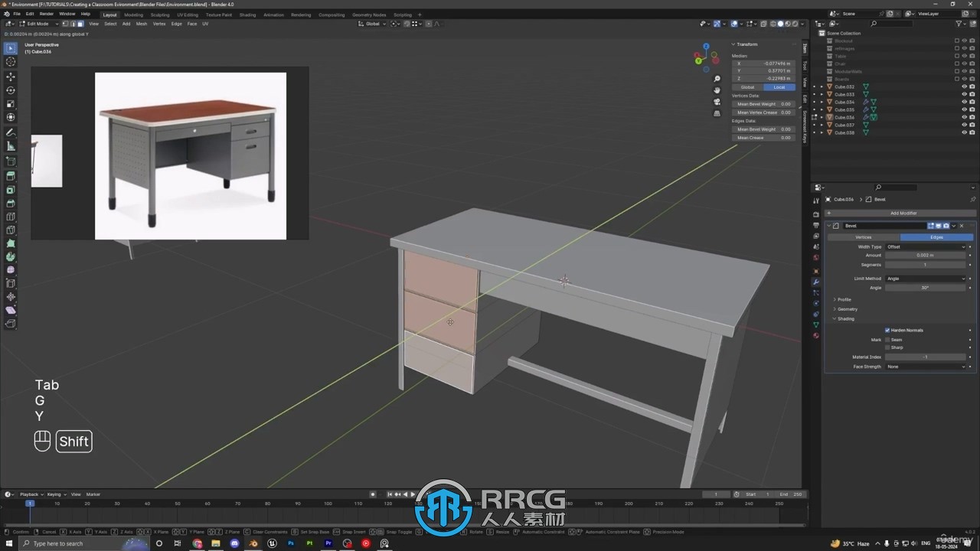Expand Cube.033 in outliner
Screen dimensions: 980x551
[822, 94]
